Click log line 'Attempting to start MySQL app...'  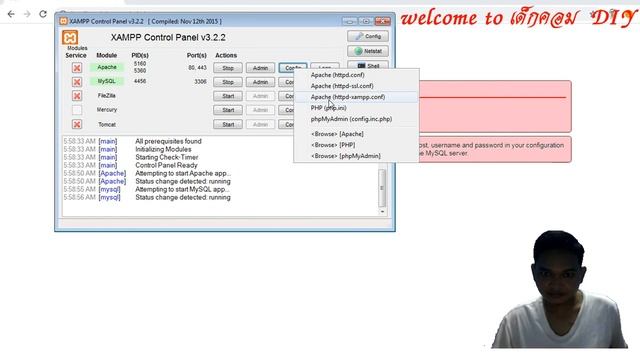[x=182, y=189]
